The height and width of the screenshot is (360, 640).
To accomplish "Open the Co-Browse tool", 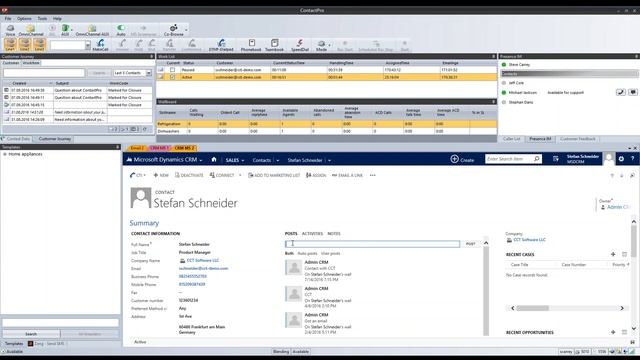I will click(x=173, y=30).
